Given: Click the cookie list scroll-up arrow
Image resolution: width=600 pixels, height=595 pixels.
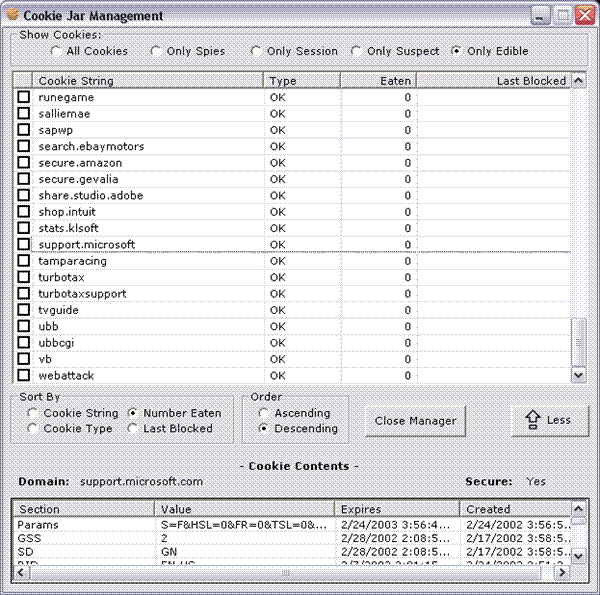Looking at the screenshot, I should (579, 81).
